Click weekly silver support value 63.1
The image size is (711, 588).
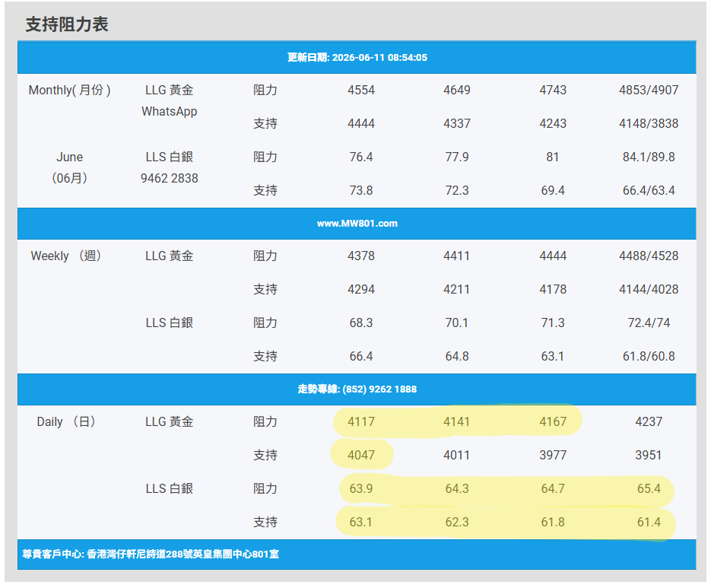click(553, 357)
